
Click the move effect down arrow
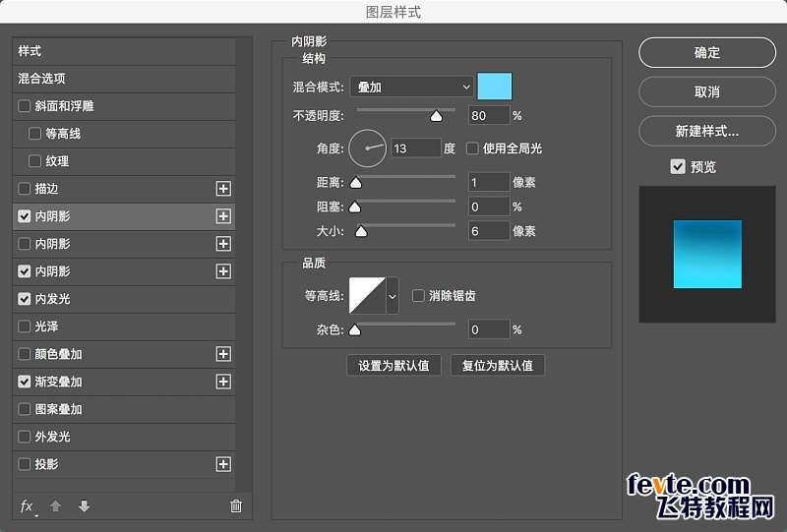[x=85, y=505]
